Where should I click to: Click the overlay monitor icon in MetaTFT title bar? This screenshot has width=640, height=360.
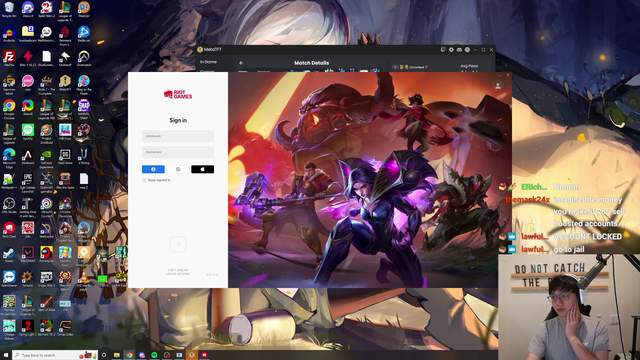(443, 49)
